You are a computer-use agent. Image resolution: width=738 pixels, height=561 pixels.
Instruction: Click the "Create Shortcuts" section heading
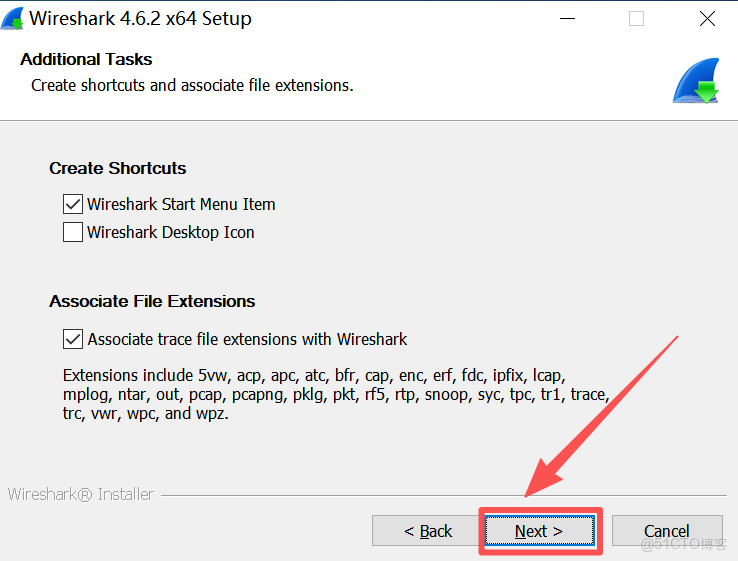point(118,168)
